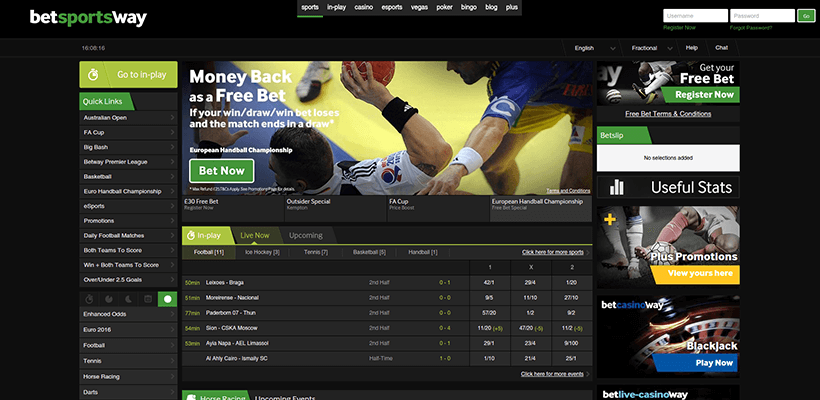The image size is (820, 400).
Task: Pick 42/1 odds for Leixoes - Braga
Action: (489, 283)
